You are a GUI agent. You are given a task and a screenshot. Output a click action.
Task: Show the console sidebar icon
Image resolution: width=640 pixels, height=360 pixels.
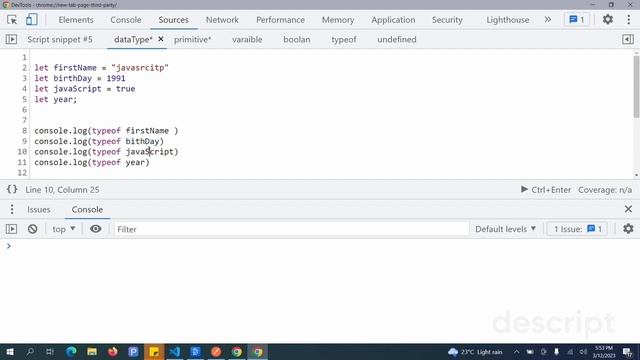tap(11, 229)
